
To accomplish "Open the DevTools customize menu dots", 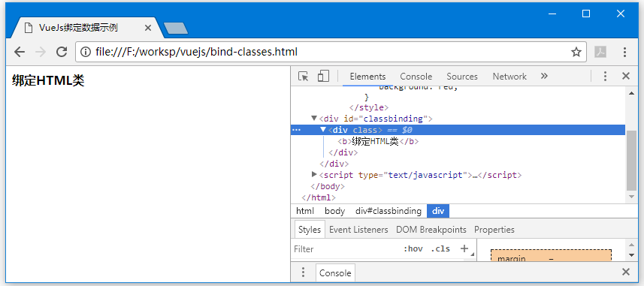I will (605, 77).
